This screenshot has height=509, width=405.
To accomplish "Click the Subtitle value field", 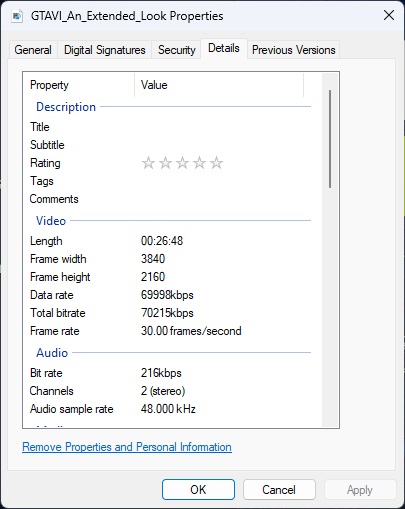I will [223, 145].
